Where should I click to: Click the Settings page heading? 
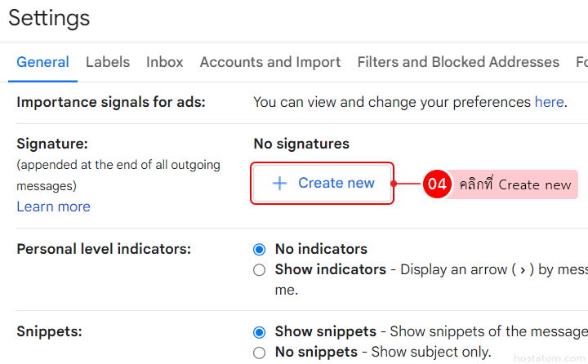(x=50, y=17)
